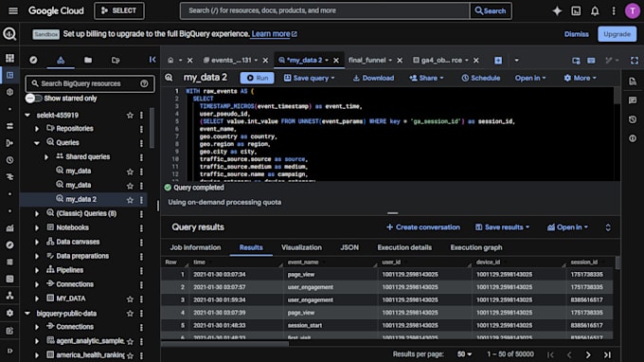Screen dimensions: 644x362
Task: Switch to Job information tab
Action: pos(195,247)
